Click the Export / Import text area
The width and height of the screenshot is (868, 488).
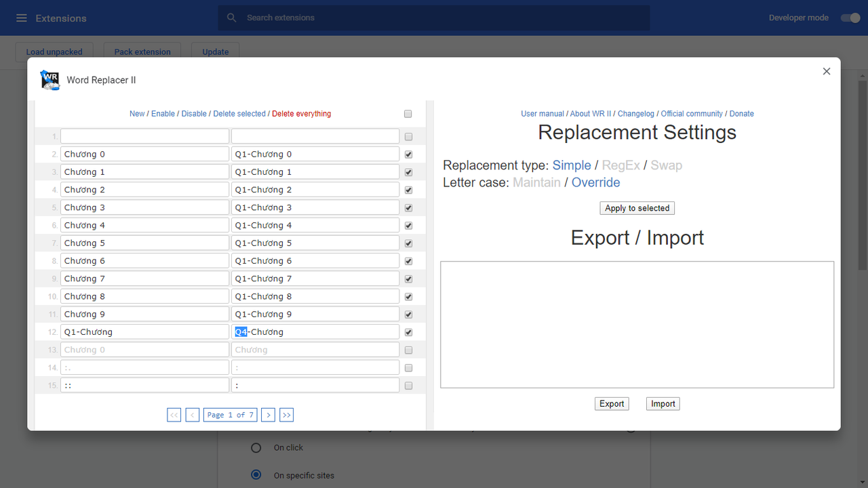pos(637,325)
